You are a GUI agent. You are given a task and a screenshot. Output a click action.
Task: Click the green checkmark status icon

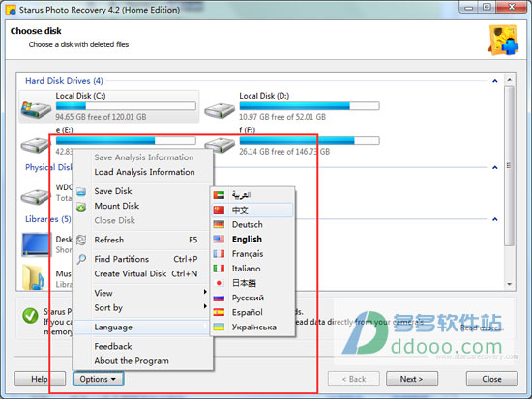pyautogui.click(x=30, y=316)
